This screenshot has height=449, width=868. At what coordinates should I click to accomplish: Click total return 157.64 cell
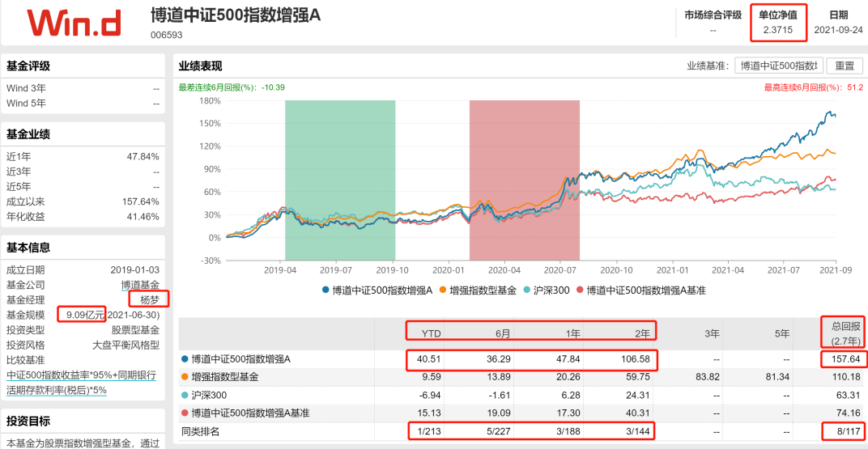(x=848, y=359)
